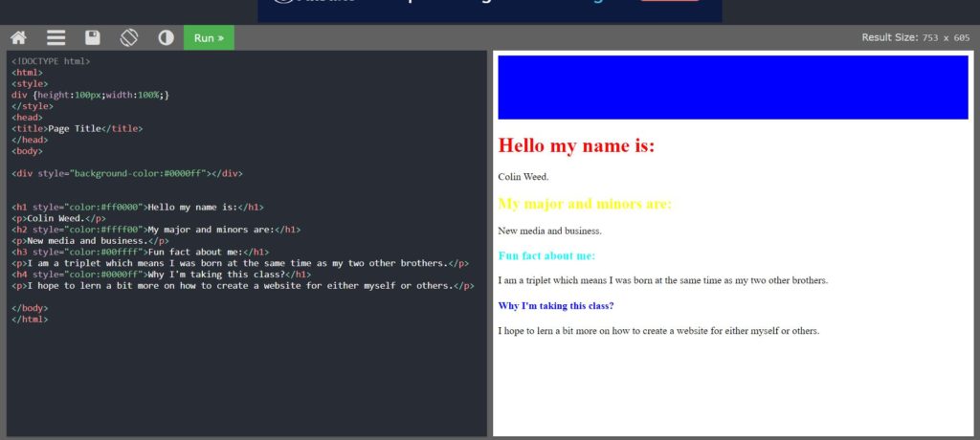This screenshot has height=440, width=980.
Task: Click the div height CSS rule line
Action: (x=90, y=95)
